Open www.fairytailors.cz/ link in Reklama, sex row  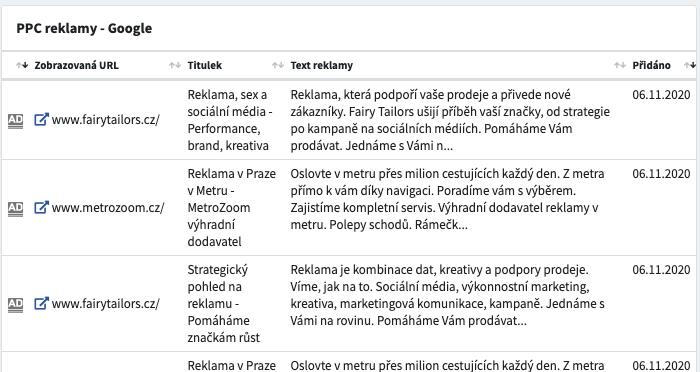click(x=105, y=120)
